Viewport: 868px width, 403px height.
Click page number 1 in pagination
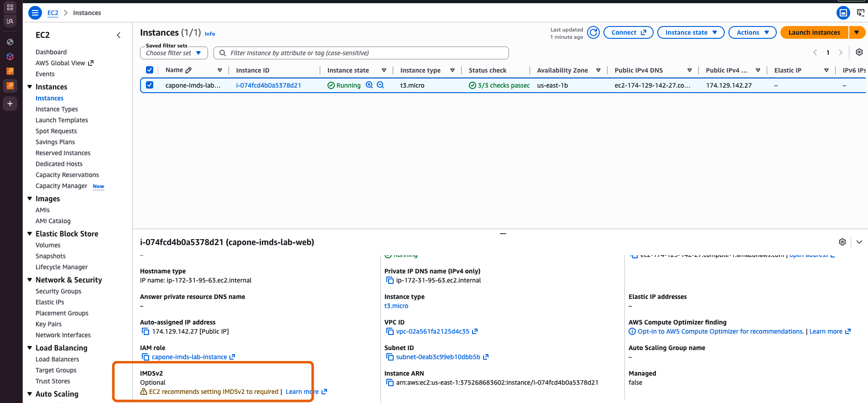828,52
